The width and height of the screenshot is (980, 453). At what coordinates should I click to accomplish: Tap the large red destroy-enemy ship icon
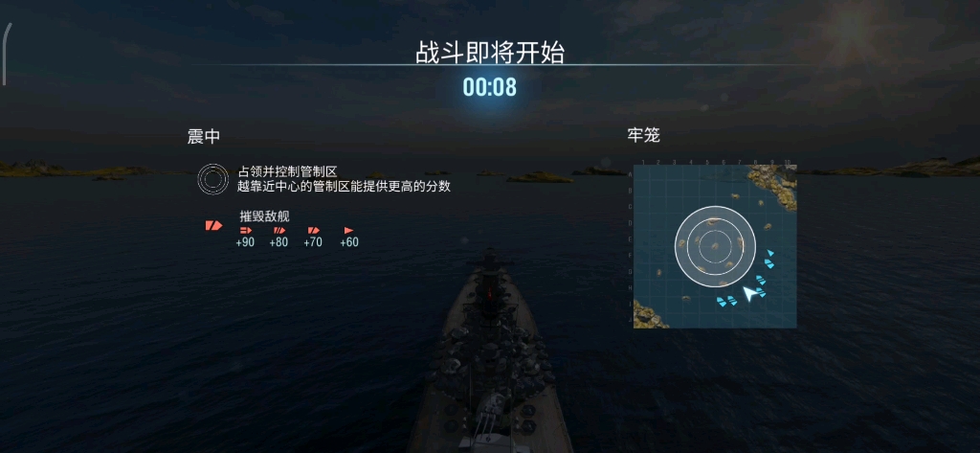pyautogui.click(x=213, y=225)
